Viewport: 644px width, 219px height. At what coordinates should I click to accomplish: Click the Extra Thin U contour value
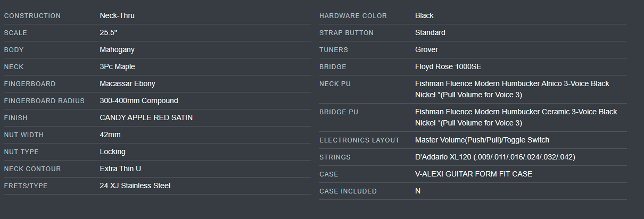tap(120, 169)
